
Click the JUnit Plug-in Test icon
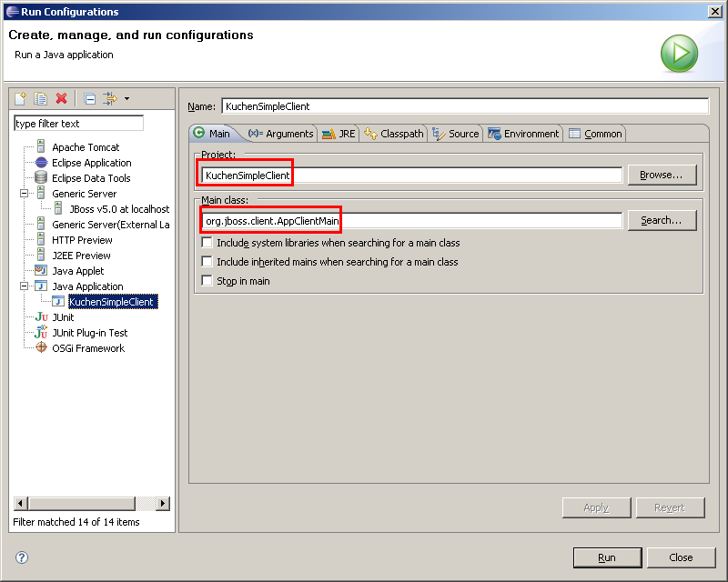[x=41, y=332]
